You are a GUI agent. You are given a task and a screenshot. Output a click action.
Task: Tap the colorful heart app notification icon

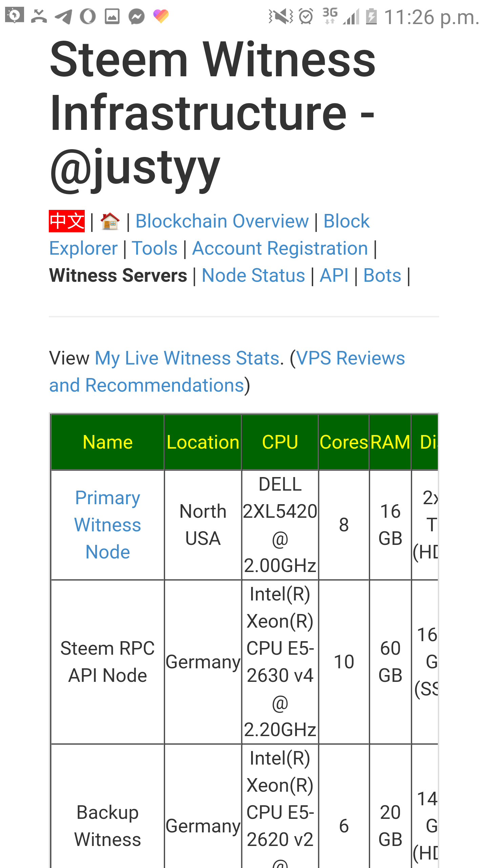pos(161,16)
